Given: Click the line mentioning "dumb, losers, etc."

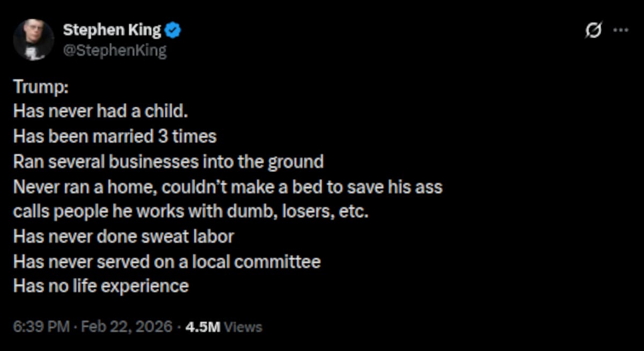Looking at the screenshot, I should pyautogui.click(x=191, y=211).
